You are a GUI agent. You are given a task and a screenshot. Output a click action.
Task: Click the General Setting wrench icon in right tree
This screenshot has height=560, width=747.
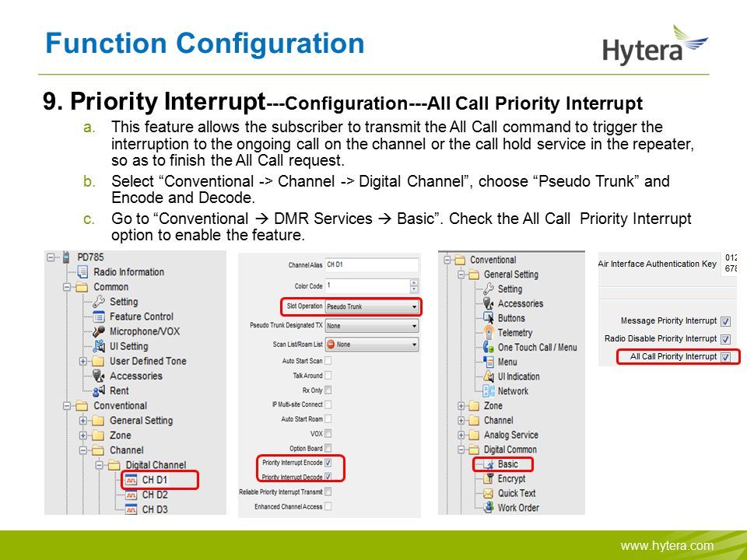489,289
